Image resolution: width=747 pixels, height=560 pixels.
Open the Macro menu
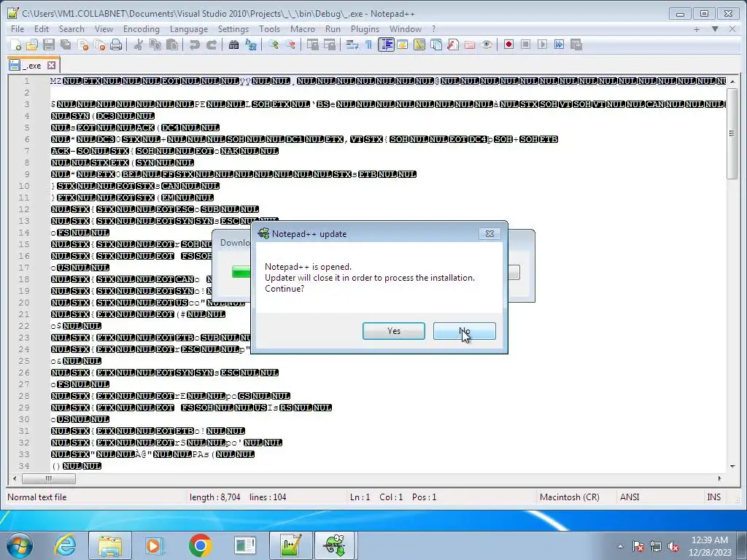tap(303, 29)
